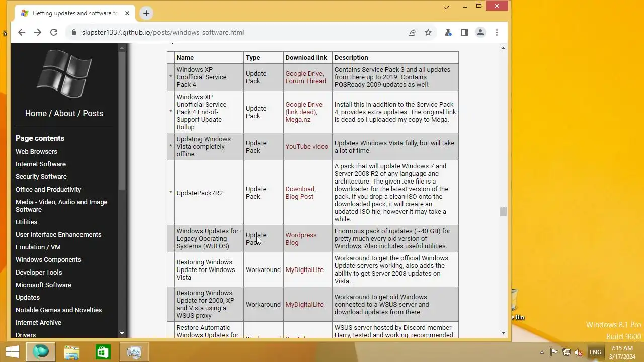644x362 pixels.
Task: Open Wordpress Blog link for WULOS
Action: pos(301,239)
